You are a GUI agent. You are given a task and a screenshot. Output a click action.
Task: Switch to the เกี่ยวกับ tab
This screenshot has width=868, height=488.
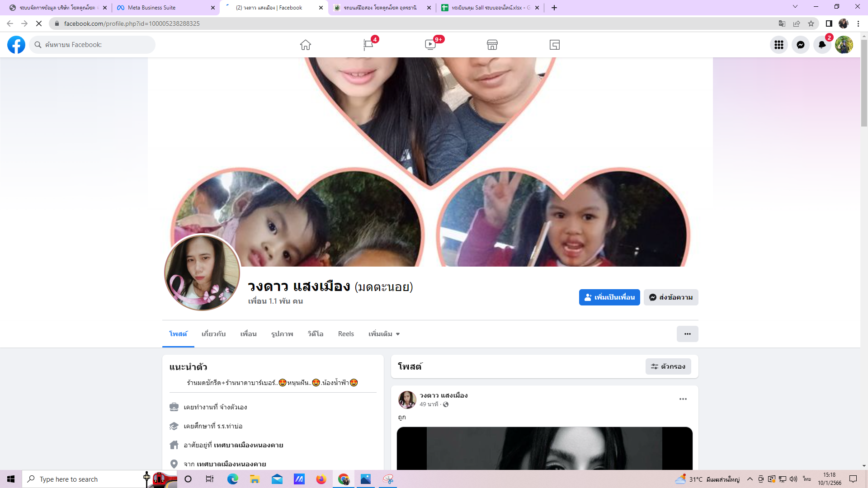[213, 334]
